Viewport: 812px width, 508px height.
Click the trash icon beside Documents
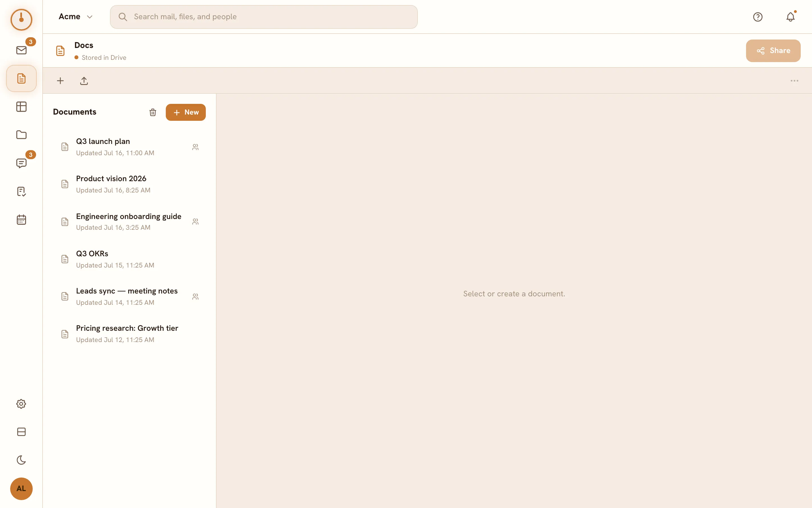coord(153,112)
